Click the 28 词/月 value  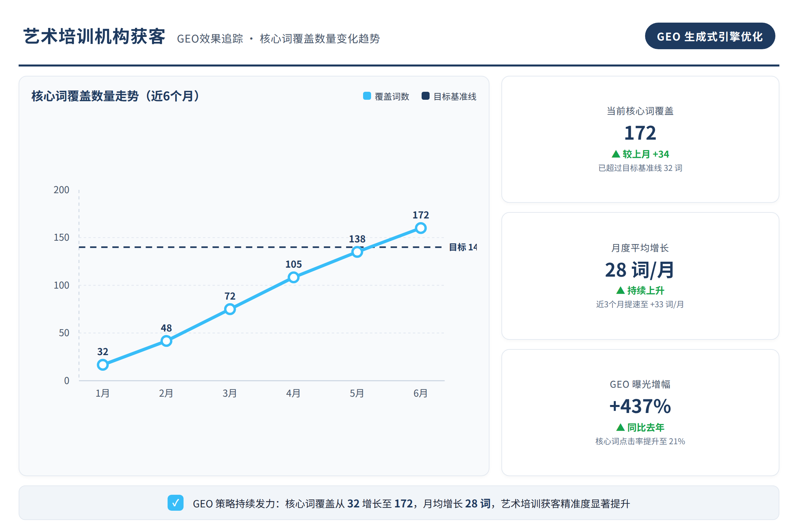click(640, 270)
